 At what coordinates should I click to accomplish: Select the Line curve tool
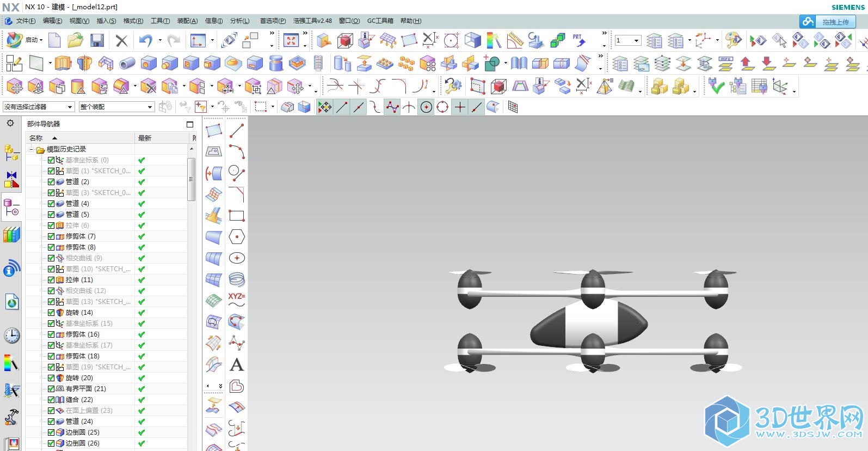(236, 131)
